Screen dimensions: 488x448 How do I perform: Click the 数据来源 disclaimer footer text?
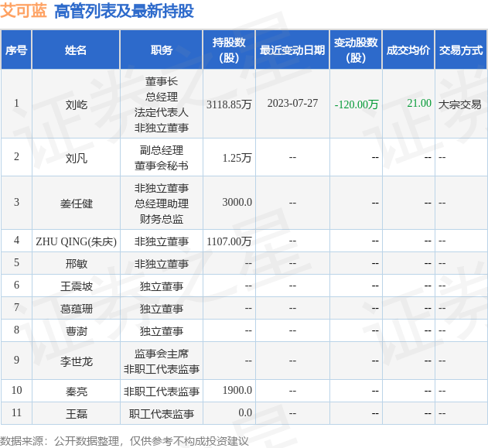pos(125,441)
